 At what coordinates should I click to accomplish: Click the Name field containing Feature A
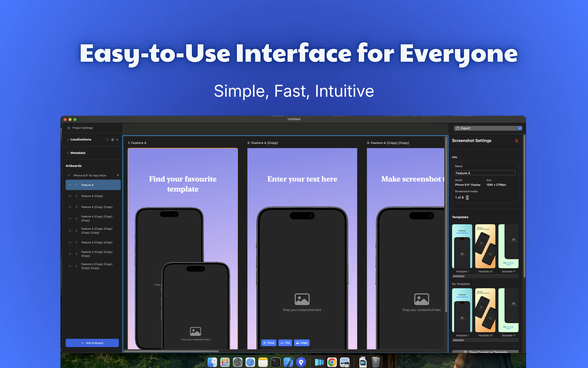coord(485,173)
